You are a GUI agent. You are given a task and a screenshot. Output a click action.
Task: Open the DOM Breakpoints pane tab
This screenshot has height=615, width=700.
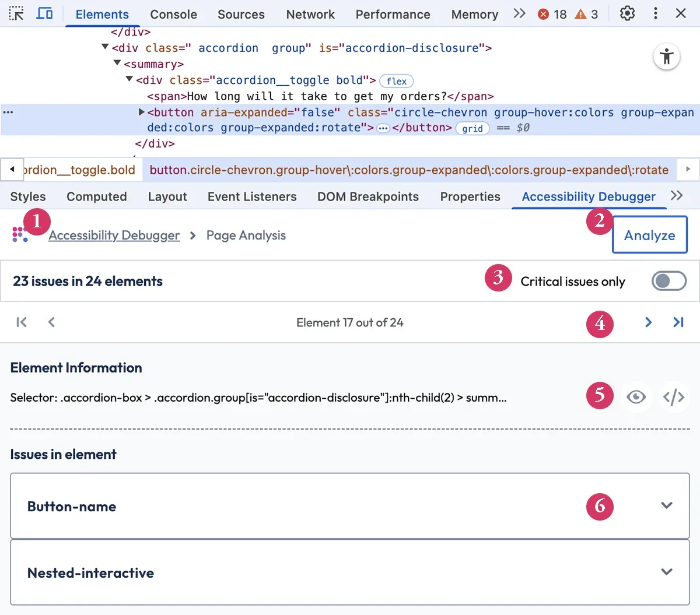[x=368, y=196]
